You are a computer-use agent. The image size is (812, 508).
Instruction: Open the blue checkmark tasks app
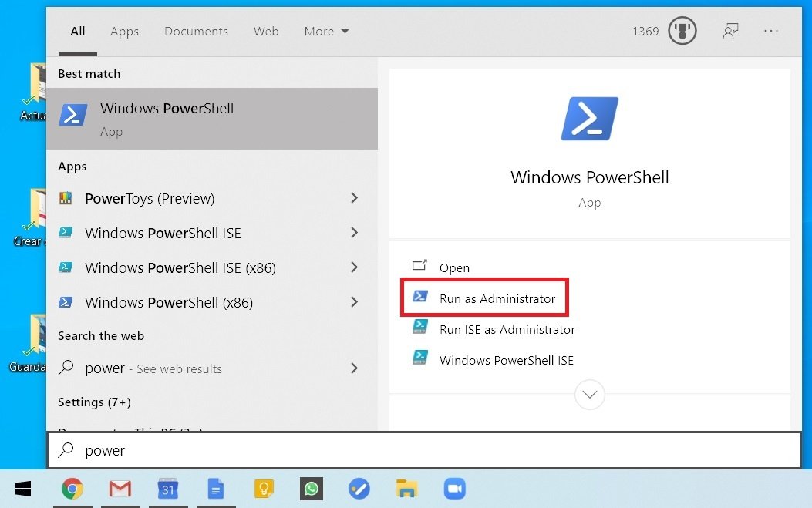point(359,489)
